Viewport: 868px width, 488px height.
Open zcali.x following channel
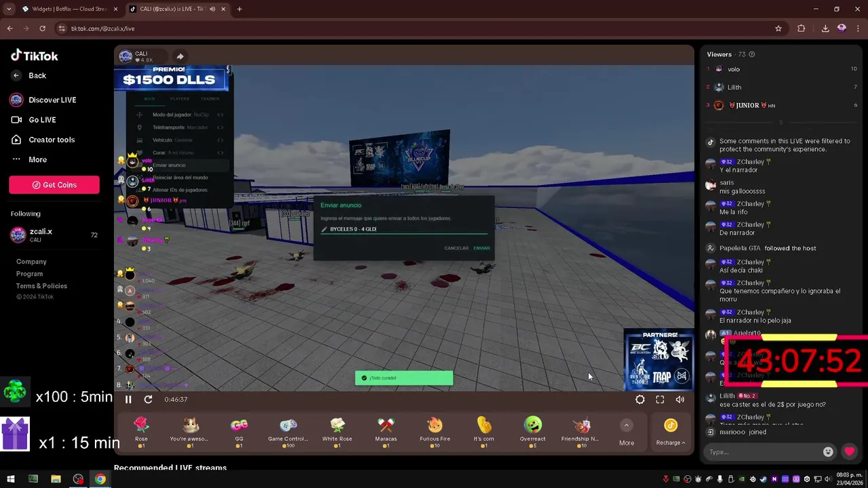pyautogui.click(x=54, y=235)
